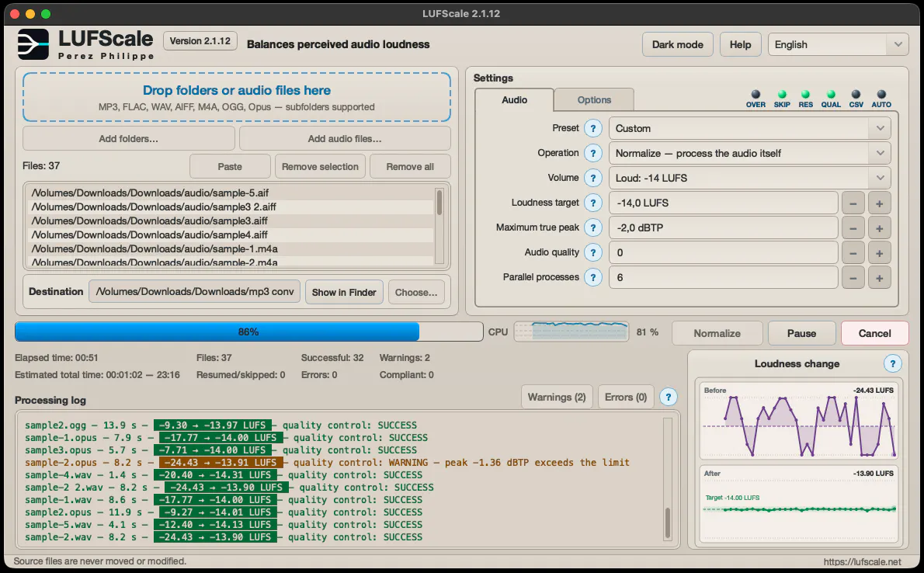This screenshot has width=924, height=573.
Task: Click the Paste button
Action: click(x=230, y=166)
